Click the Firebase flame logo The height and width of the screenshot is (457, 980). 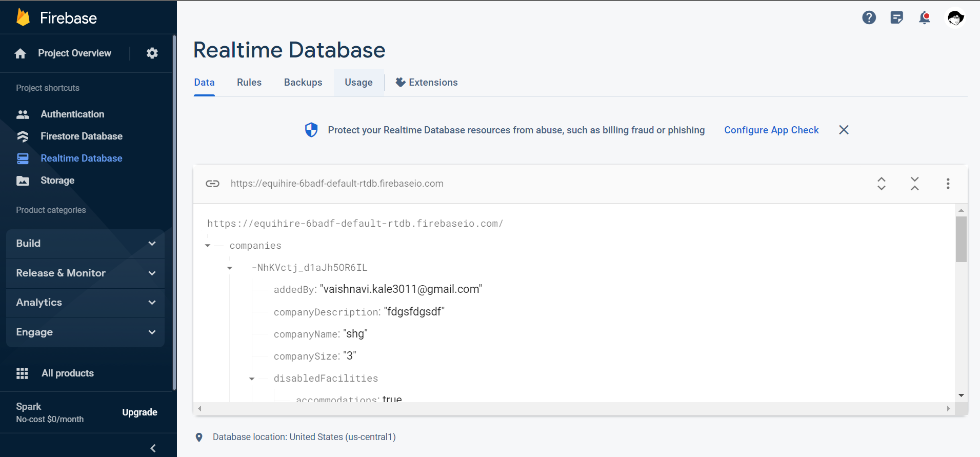point(23,17)
